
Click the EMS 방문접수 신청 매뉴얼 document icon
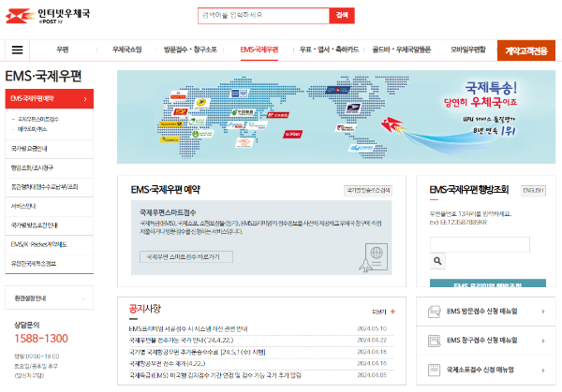(x=434, y=312)
